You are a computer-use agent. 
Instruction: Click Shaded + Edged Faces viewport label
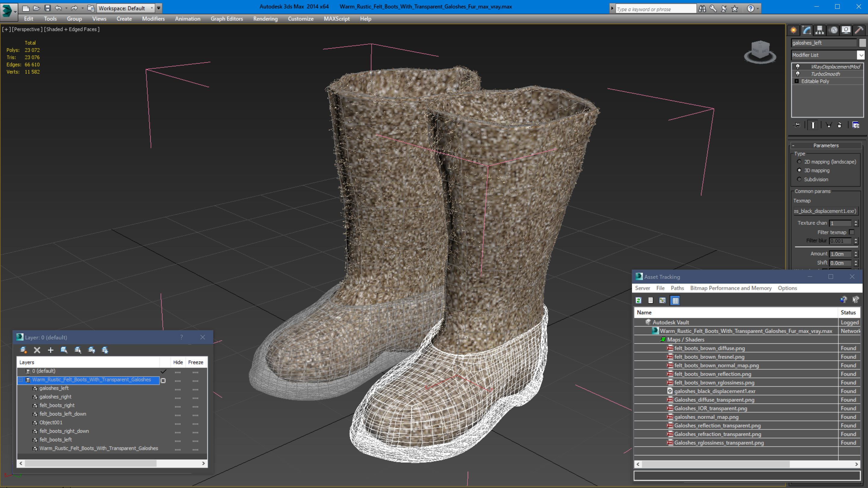click(x=72, y=29)
